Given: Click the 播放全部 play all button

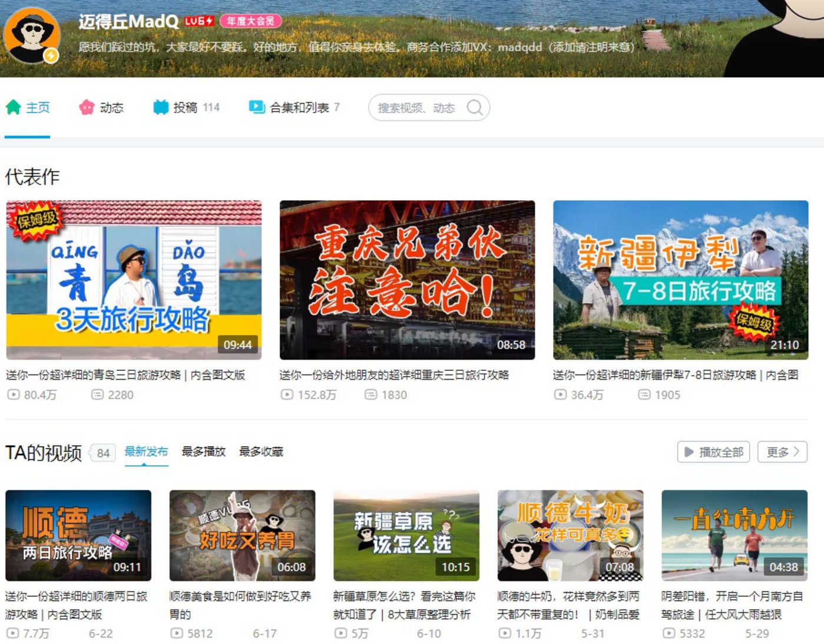Looking at the screenshot, I should click(x=713, y=452).
